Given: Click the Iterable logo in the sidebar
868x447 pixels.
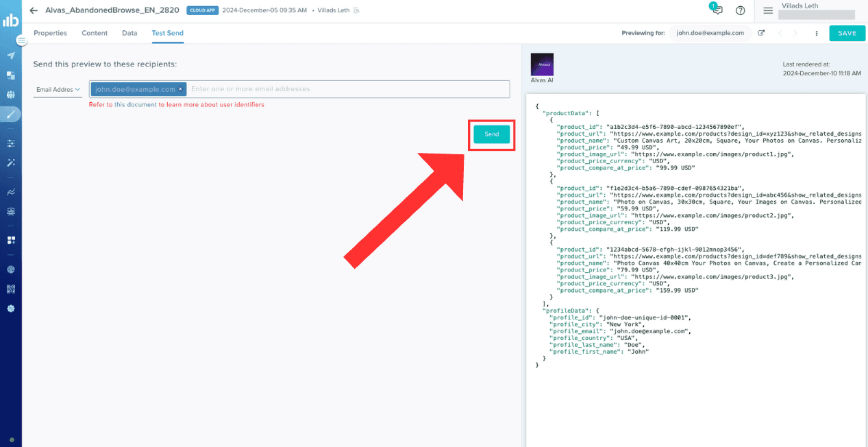Looking at the screenshot, I should (x=10, y=21).
